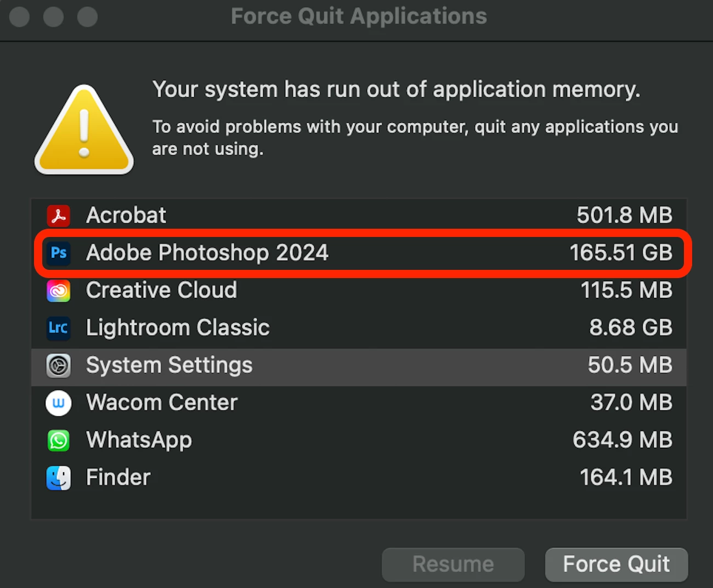Screen dimensions: 713x588
Task: Choose the WhatsApp list entry
Action: (139, 440)
